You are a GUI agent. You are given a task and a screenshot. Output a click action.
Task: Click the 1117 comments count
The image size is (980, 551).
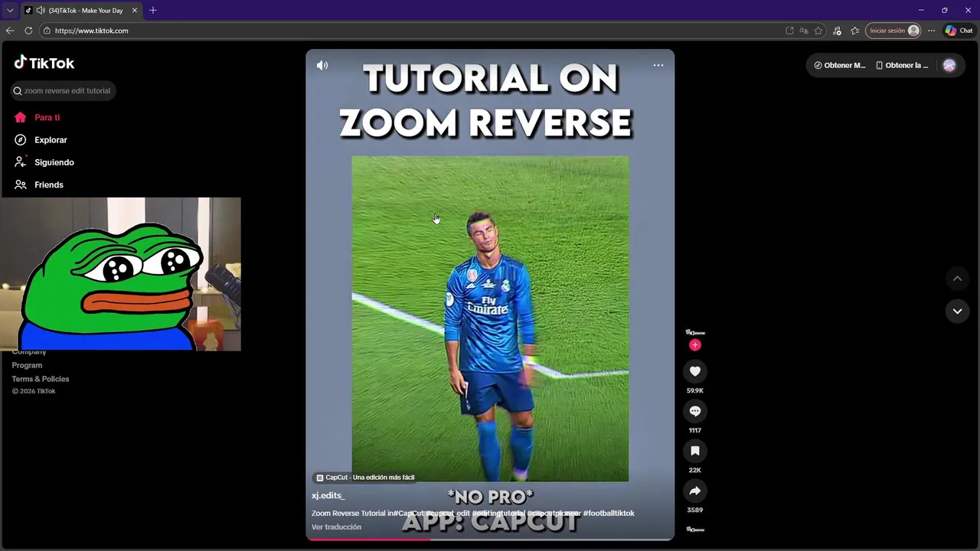694,430
